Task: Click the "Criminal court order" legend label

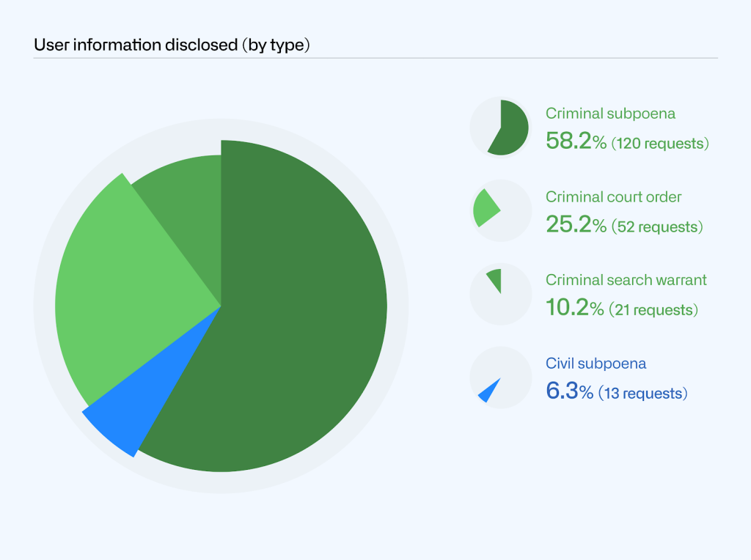Action: (x=613, y=197)
